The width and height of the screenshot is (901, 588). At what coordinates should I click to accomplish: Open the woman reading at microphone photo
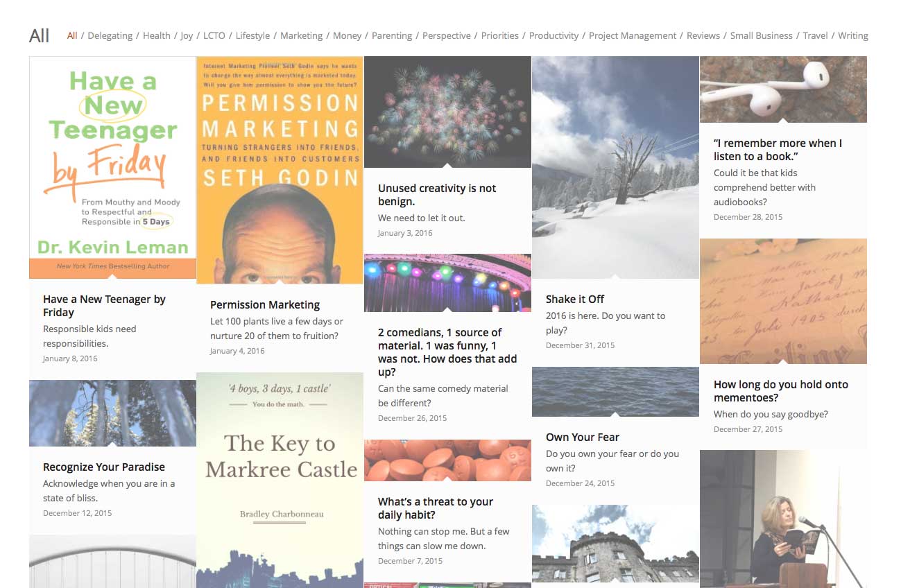click(783, 519)
